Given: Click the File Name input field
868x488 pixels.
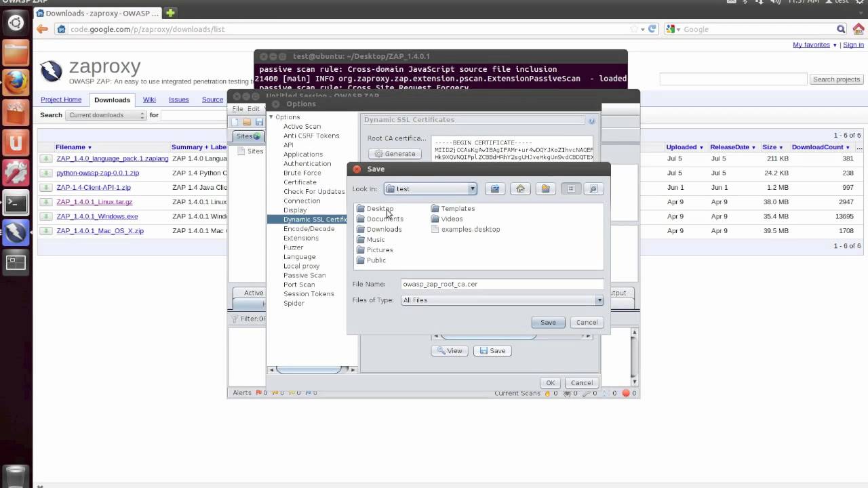Looking at the screenshot, I should point(502,284).
